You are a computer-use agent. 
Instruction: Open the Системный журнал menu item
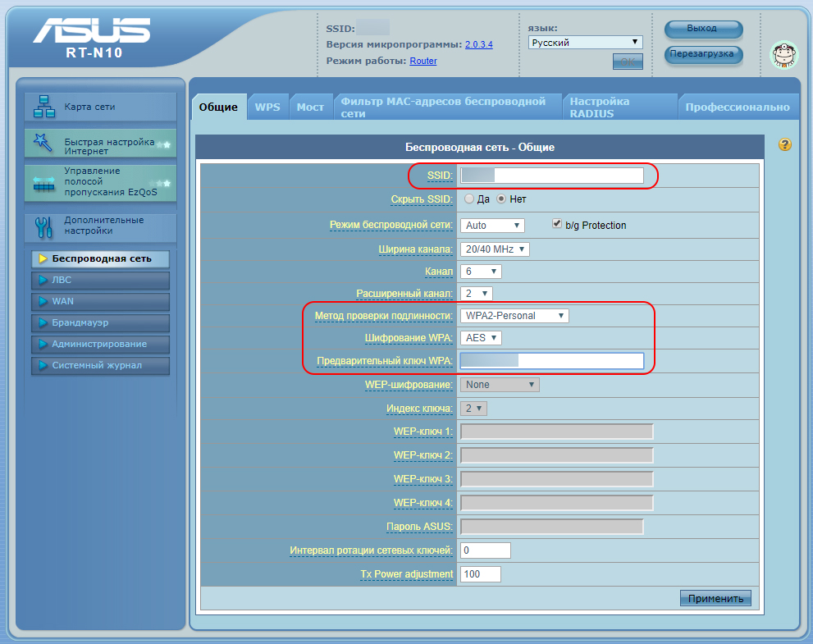pyautogui.click(x=101, y=365)
